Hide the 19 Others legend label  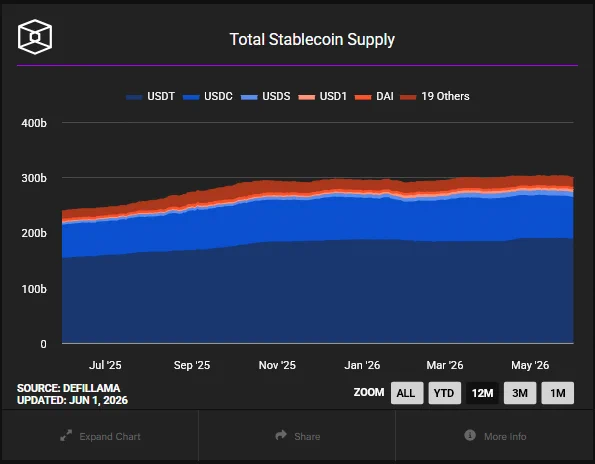coord(445,96)
